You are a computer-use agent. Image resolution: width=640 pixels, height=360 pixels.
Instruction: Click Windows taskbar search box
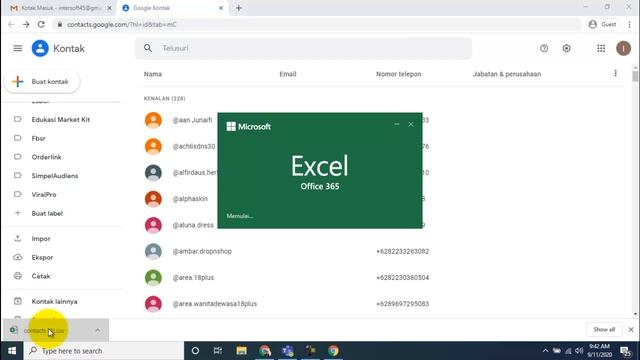104,351
